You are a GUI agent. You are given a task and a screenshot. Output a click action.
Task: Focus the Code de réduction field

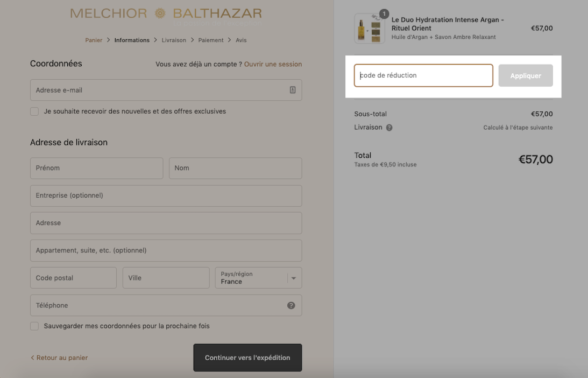(x=423, y=75)
